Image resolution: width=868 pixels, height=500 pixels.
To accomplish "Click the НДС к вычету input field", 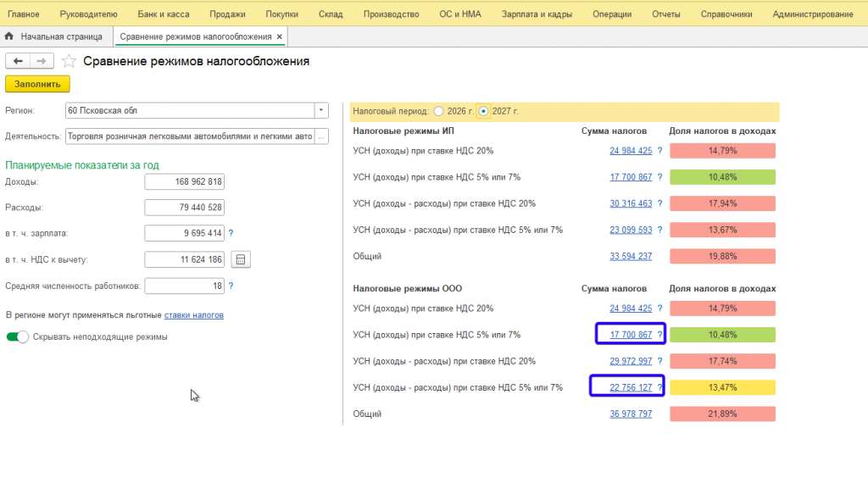I will coord(184,259).
